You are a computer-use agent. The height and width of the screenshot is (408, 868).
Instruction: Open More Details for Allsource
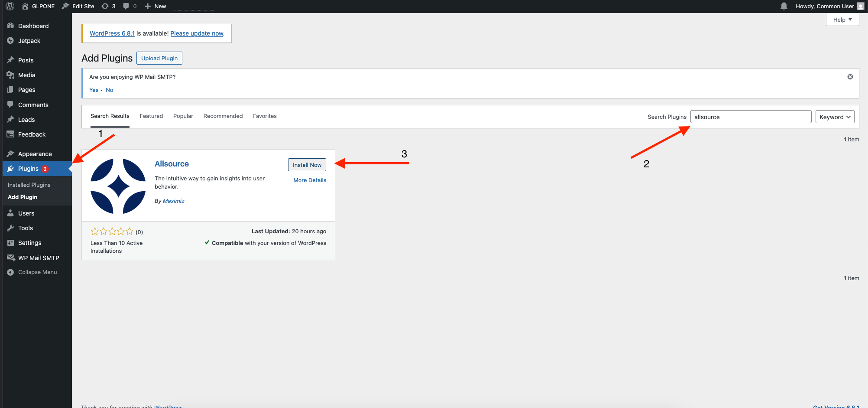tap(310, 180)
